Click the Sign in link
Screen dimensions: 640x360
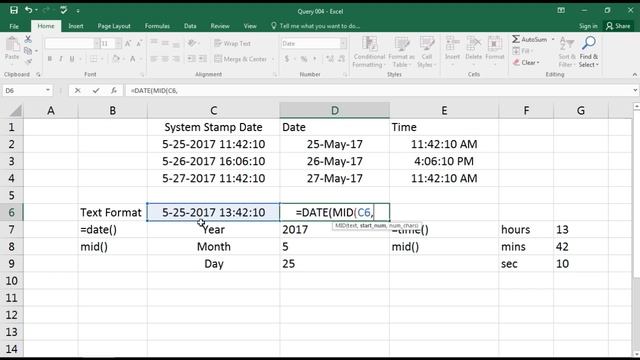click(588, 26)
